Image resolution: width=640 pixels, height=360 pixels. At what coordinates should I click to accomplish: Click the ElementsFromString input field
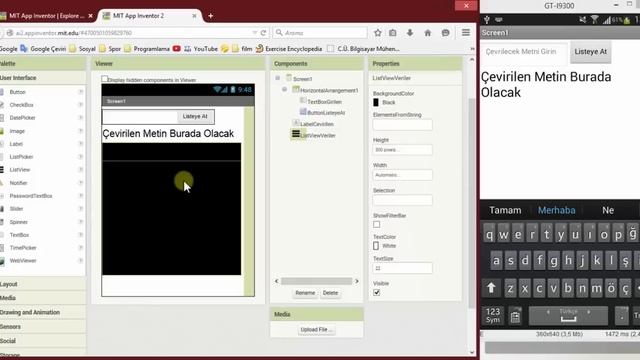pos(402,124)
